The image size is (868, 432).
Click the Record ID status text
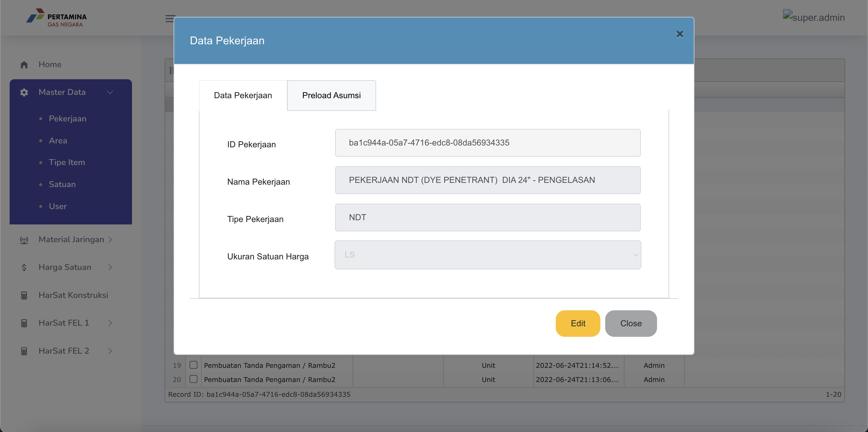tap(259, 394)
